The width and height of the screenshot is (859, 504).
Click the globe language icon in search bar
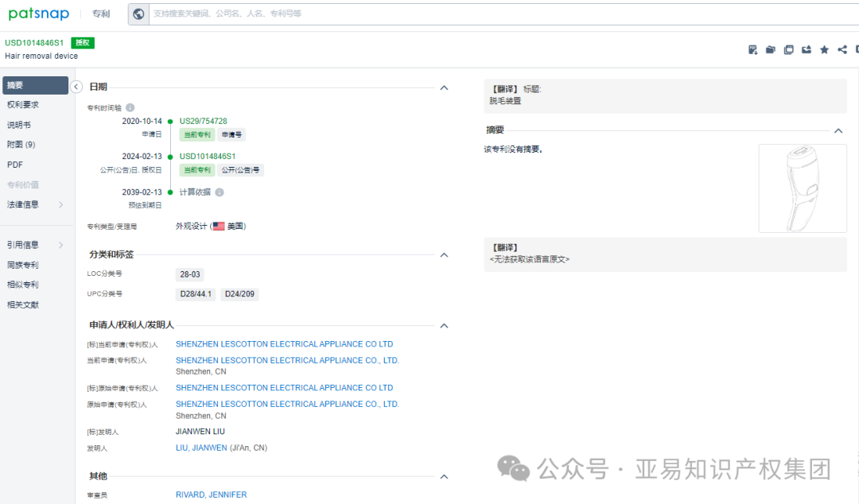[x=138, y=14]
